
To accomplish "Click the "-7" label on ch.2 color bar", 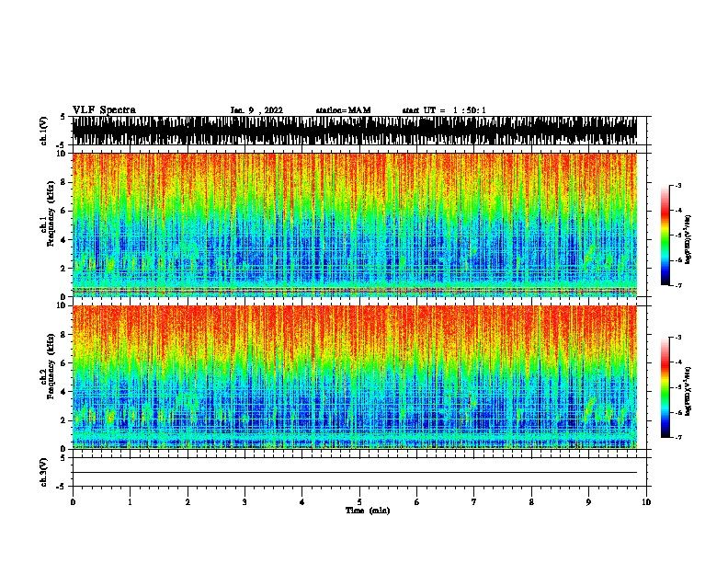I will click(677, 437).
